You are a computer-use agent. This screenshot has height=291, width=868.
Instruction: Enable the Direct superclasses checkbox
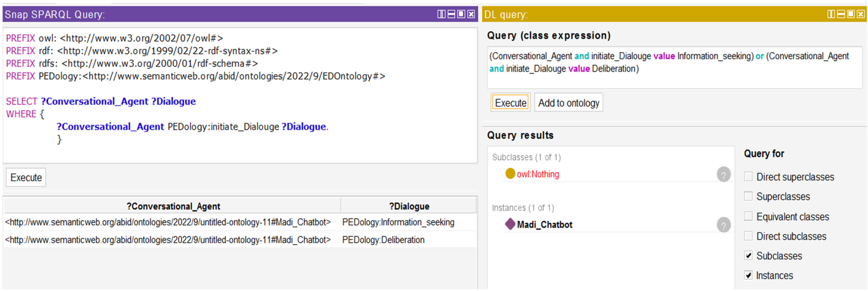click(748, 177)
